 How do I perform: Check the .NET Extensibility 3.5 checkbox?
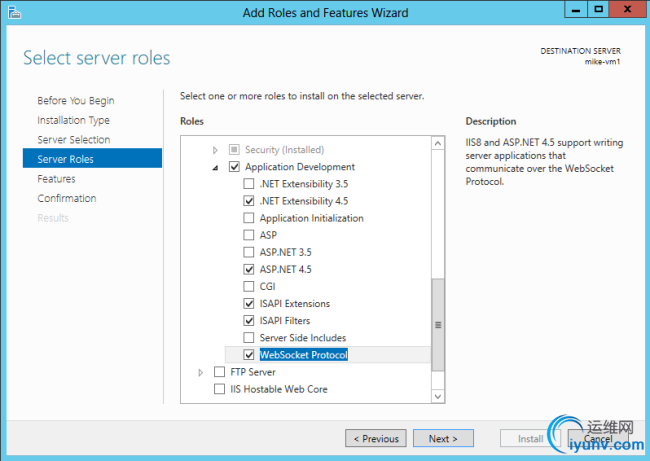[x=249, y=184]
